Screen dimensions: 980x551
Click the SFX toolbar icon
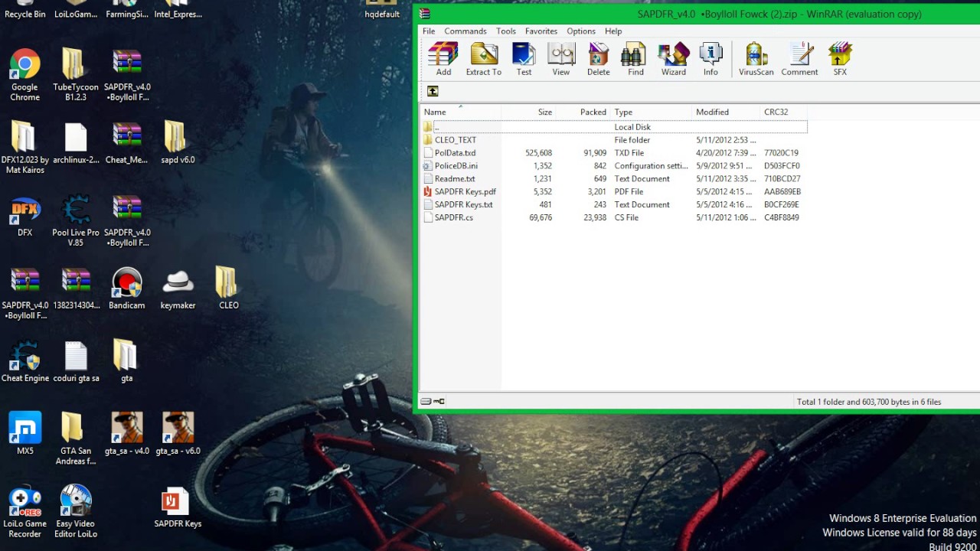coord(840,59)
